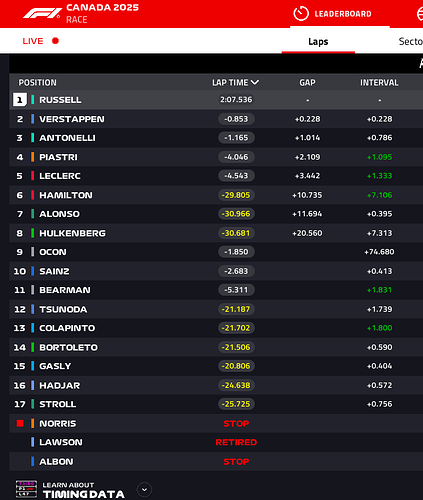Click the Leaderboard stopwatch icon
Image resolution: width=423 pixels, height=500 pixels.
301,14
